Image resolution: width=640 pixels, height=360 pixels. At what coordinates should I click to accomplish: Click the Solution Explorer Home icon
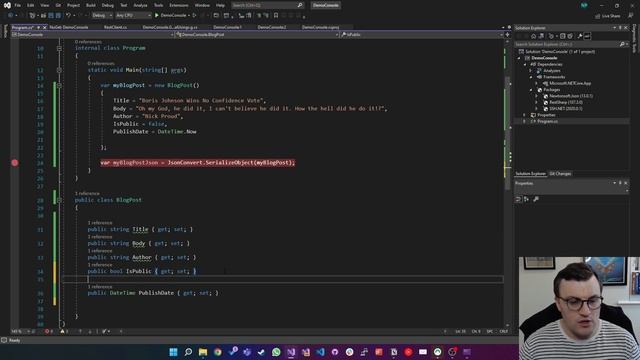click(x=533, y=36)
